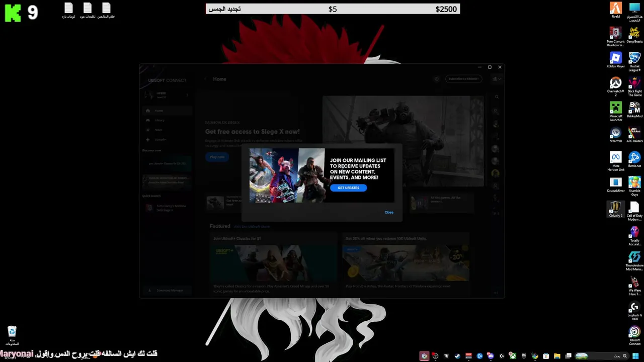
Task: Dismiss the mailing list popup via Close
Action: point(389,212)
